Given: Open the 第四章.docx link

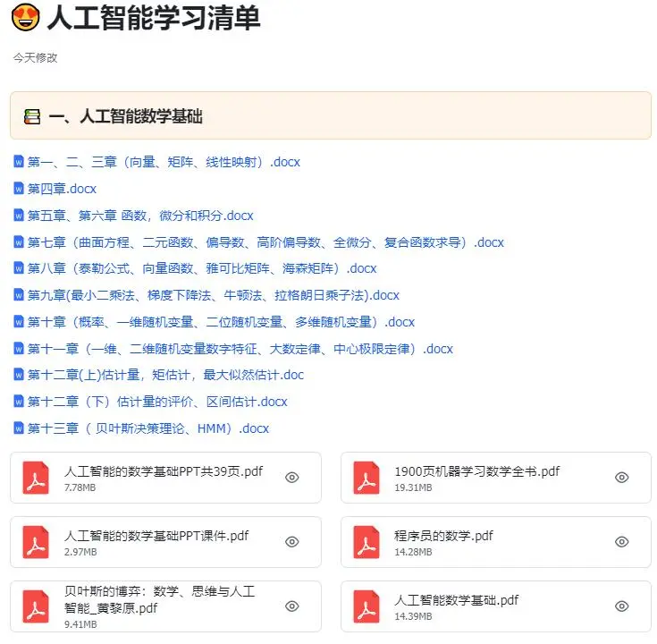Looking at the screenshot, I should [62, 189].
